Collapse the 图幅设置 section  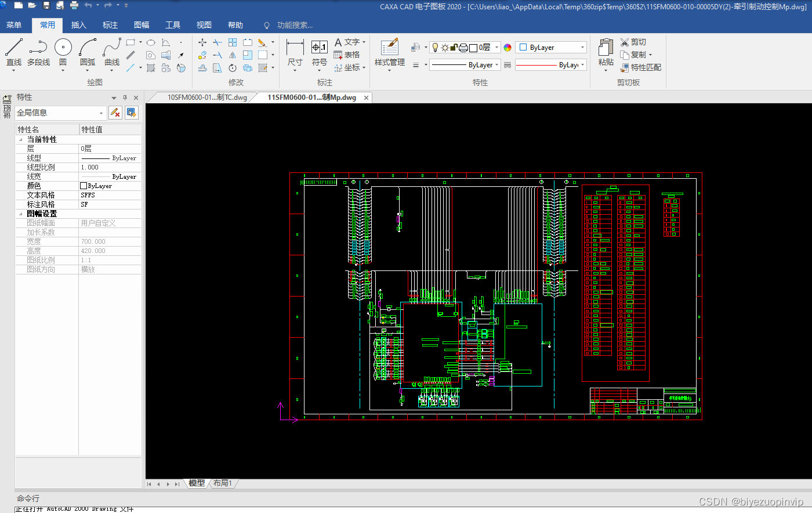tap(21, 214)
